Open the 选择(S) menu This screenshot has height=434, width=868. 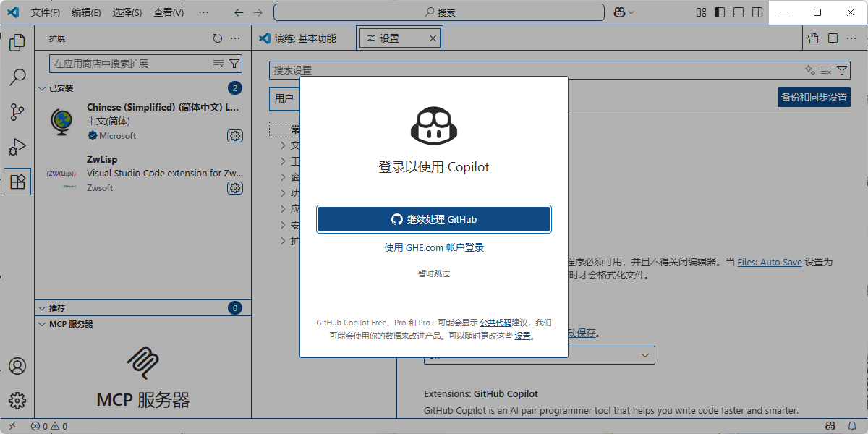tap(127, 12)
